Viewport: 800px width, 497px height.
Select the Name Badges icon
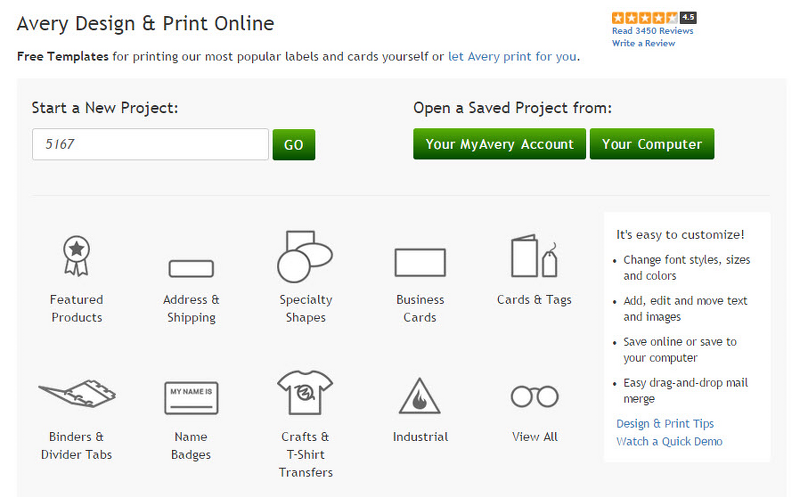(x=191, y=397)
